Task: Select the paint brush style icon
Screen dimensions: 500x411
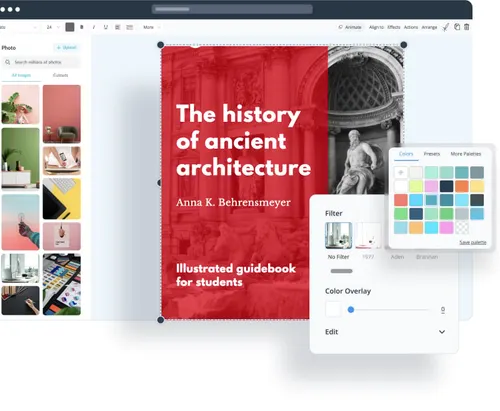Action: [446, 27]
